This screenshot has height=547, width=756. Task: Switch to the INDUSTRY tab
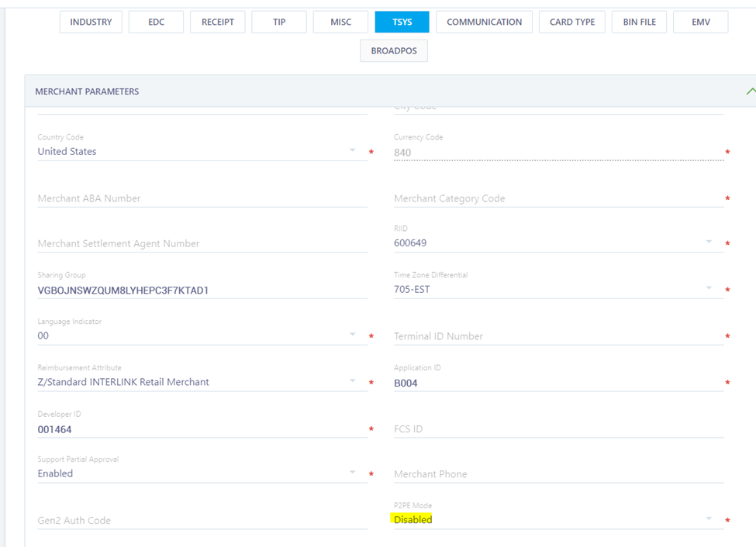click(x=91, y=22)
